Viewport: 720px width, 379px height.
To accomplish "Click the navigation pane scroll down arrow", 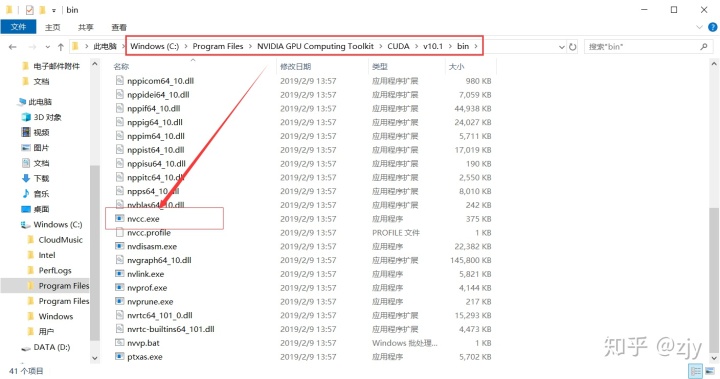I will pyautogui.click(x=95, y=358).
